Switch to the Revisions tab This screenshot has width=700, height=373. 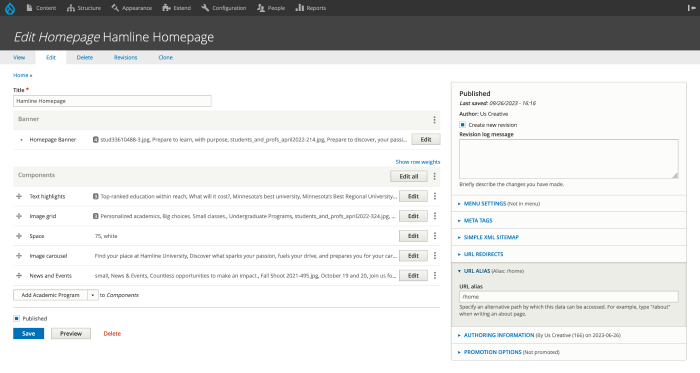coord(125,57)
